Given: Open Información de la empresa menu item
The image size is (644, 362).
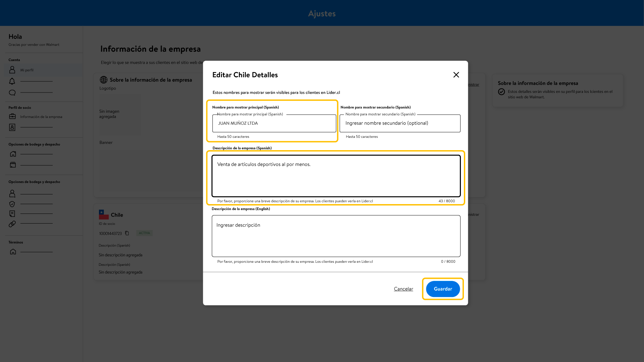Looking at the screenshot, I should (x=41, y=117).
